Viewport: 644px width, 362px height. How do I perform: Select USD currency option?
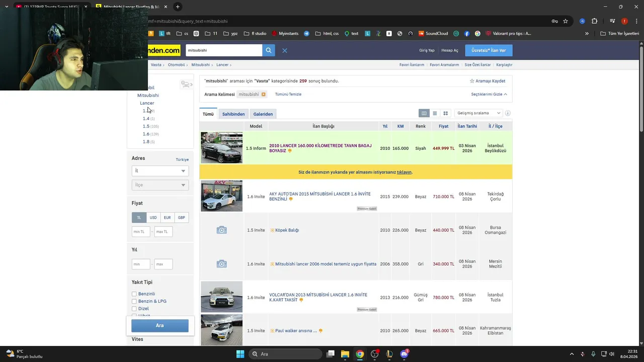[153, 218]
